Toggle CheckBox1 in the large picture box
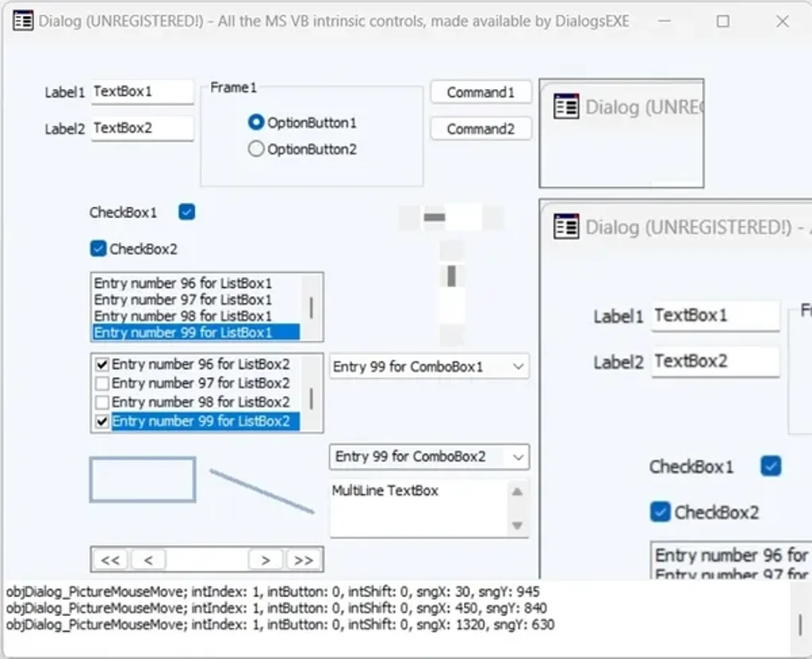 [x=771, y=466]
